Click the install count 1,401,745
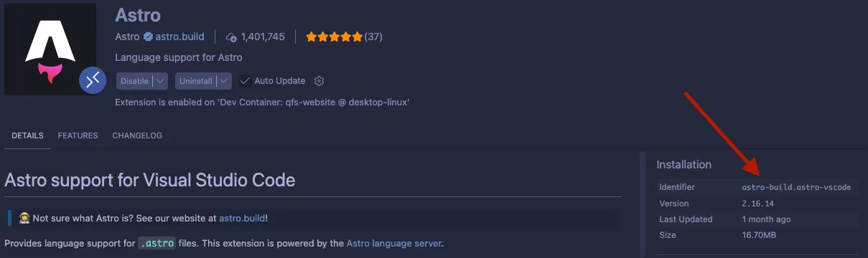This screenshot has height=258, width=868. pos(263,37)
